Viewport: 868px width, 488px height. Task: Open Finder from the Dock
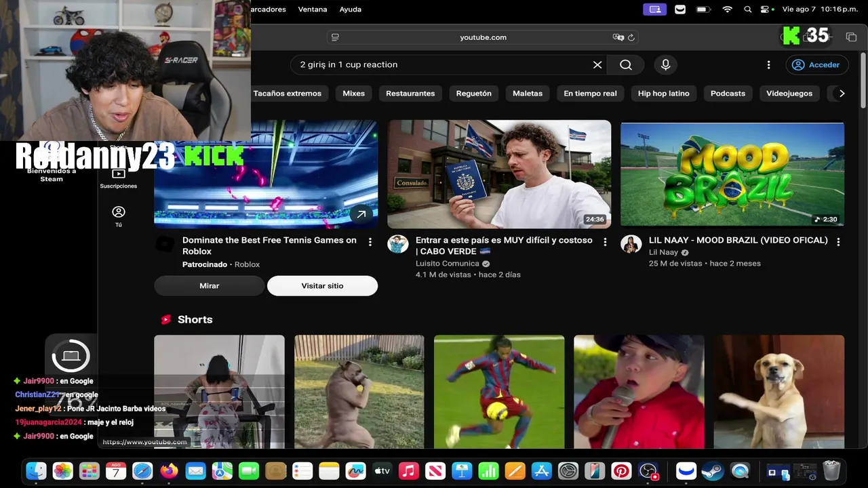point(36,470)
